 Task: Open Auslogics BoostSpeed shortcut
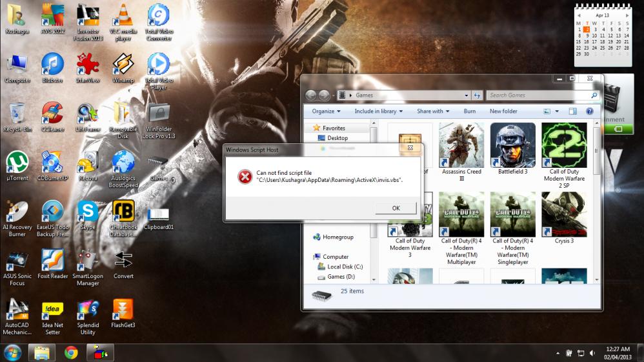click(123, 169)
